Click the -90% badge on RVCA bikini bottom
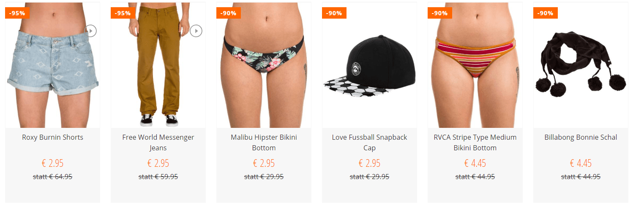Viewport: 644px width, 210px height. [440, 13]
